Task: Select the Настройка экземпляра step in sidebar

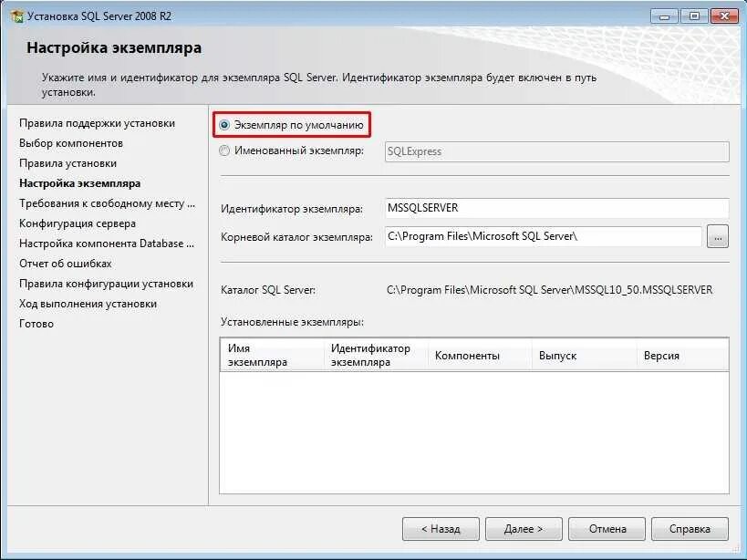Action: pyautogui.click(x=79, y=183)
